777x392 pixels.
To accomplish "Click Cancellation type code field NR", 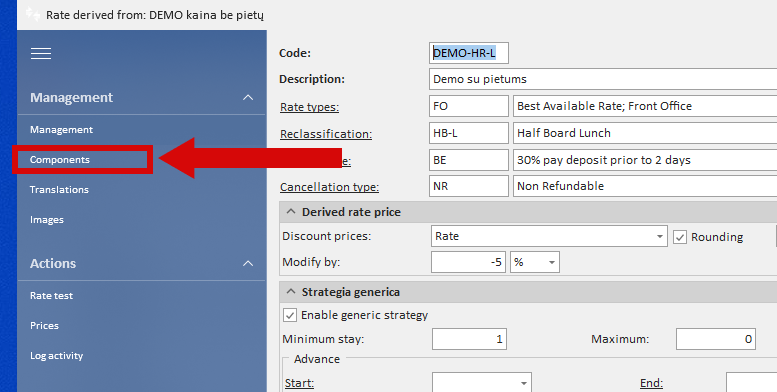I will click(469, 186).
